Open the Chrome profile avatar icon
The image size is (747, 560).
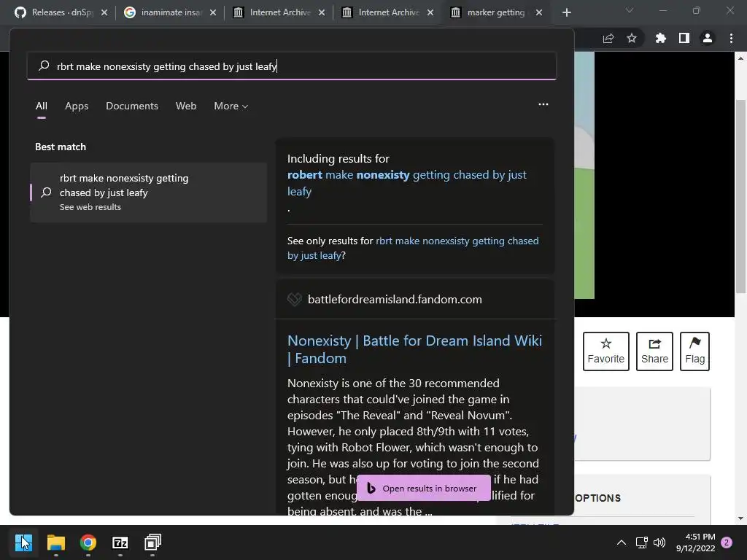coord(708,38)
